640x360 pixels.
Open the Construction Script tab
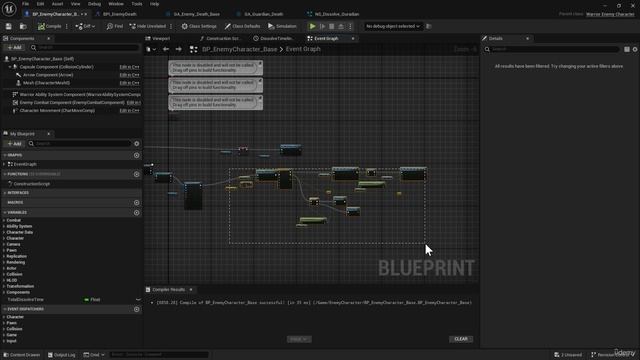[x=222, y=38]
